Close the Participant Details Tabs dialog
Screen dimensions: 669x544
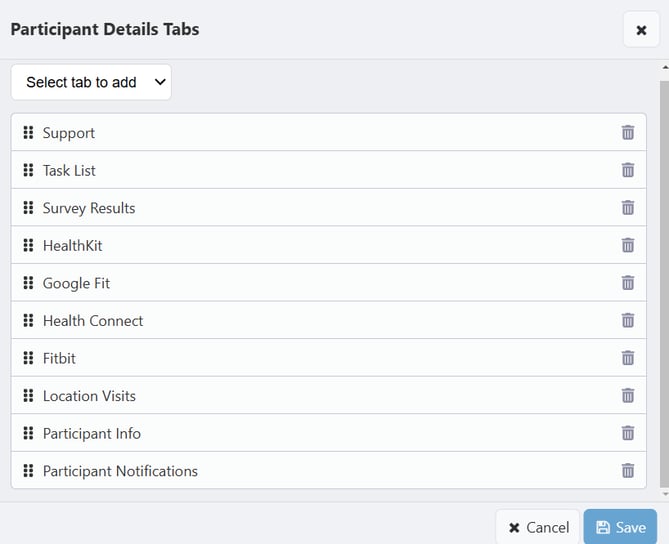641,30
